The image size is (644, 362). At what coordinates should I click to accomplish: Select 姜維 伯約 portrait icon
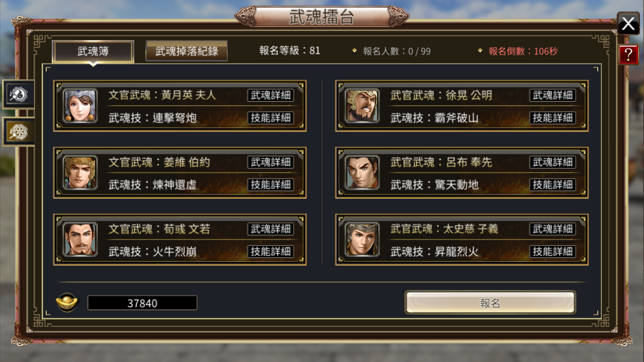pyautogui.click(x=80, y=173)
